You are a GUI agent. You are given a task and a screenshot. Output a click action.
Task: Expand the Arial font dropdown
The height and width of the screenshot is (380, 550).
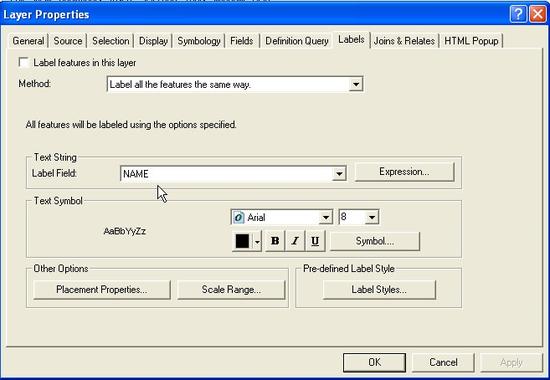[x=326, y=218]
